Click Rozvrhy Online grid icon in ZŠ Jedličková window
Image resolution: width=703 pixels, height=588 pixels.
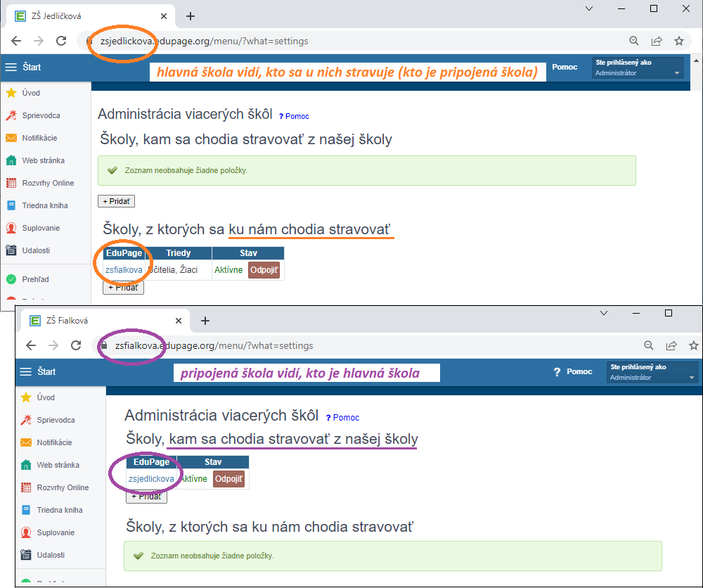11,183
